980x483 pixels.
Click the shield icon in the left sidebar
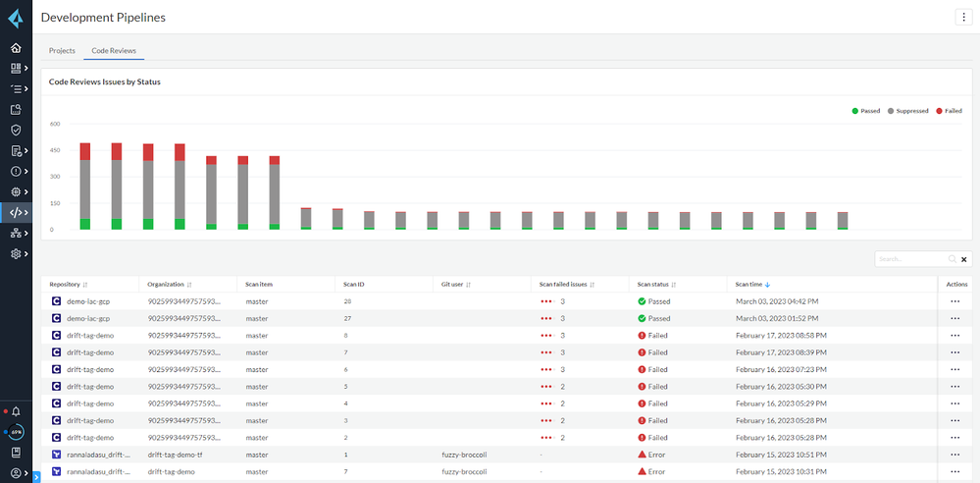coord(16,130)
